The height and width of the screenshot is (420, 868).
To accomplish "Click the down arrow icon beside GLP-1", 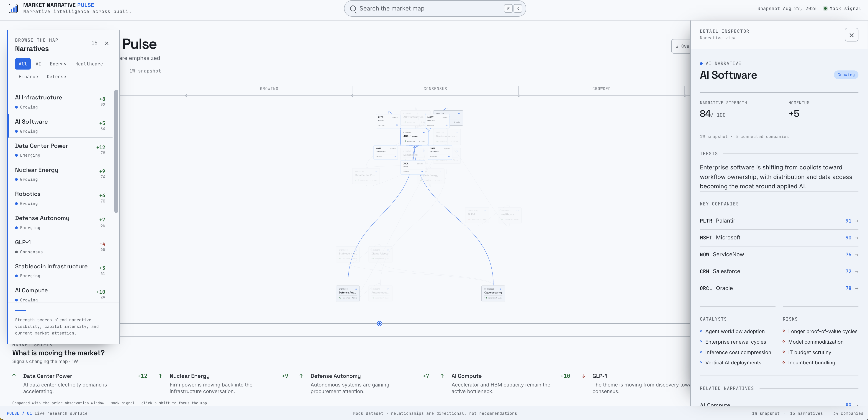I will click(583, 376).
